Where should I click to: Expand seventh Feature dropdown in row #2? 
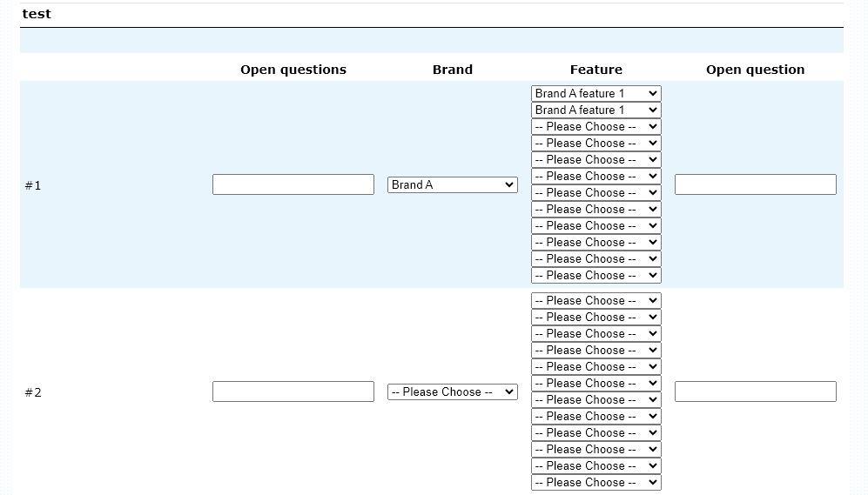coord(595,399)
